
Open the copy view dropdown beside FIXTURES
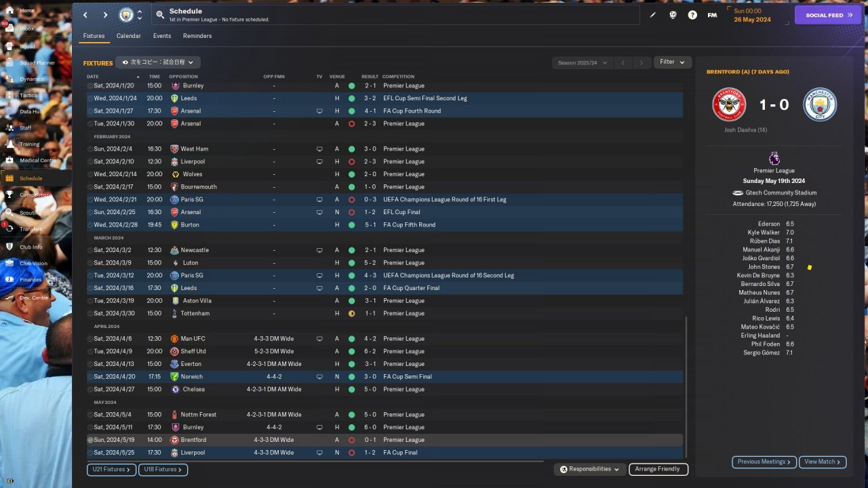point(157,62)
